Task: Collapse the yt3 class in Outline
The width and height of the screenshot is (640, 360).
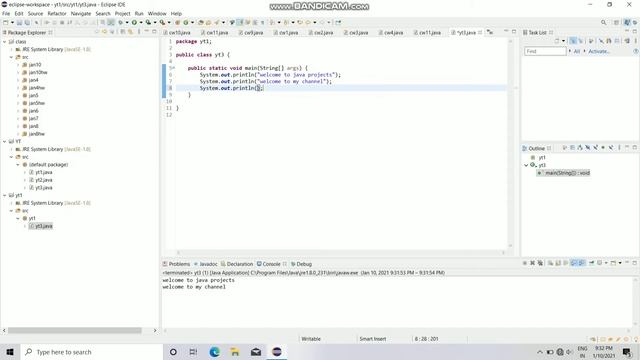Action: (x=526, y=165)
